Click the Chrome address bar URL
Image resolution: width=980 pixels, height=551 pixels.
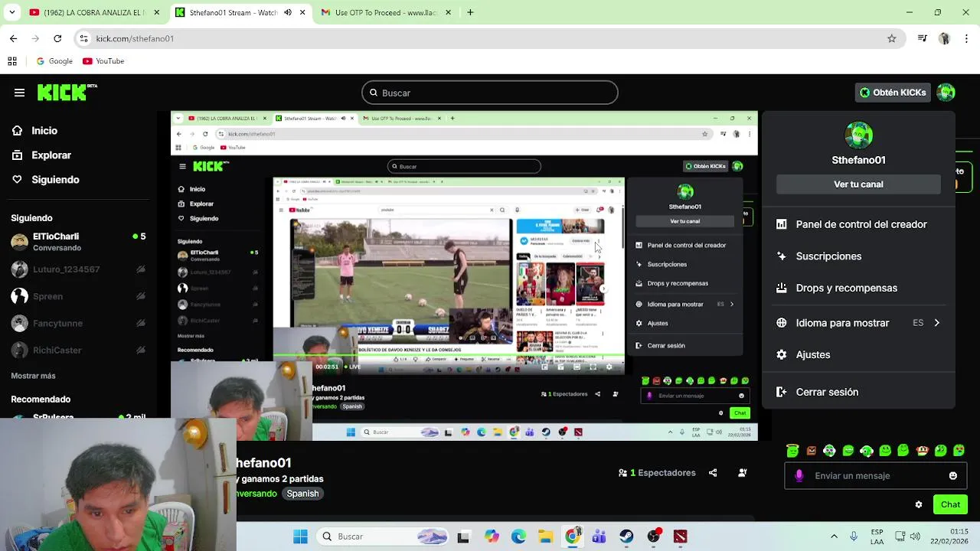click(135, 38)
